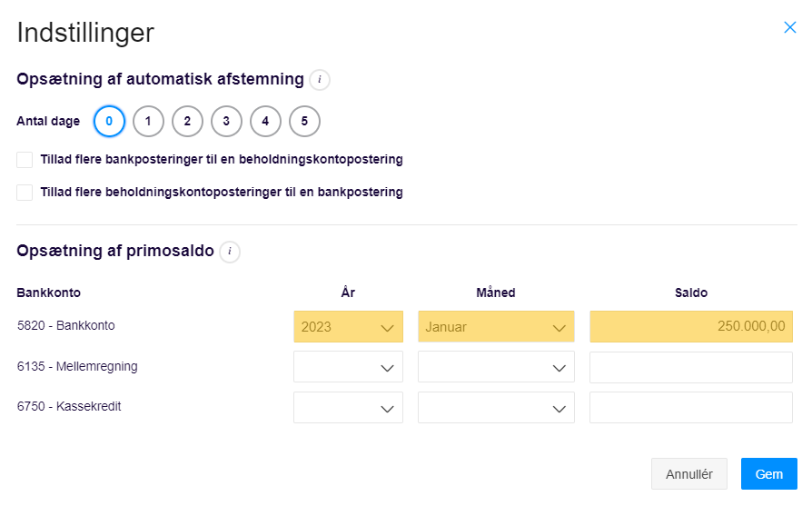This screenshot has width=812, height=506.
Task: Set Antal dage to 5
Action: 304,121
